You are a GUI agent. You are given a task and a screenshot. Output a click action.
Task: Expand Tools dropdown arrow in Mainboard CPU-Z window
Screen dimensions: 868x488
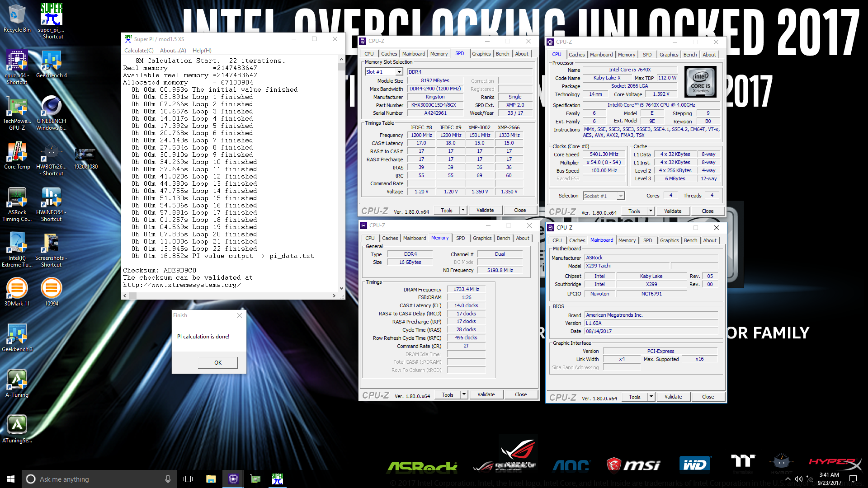coord(651,397)
